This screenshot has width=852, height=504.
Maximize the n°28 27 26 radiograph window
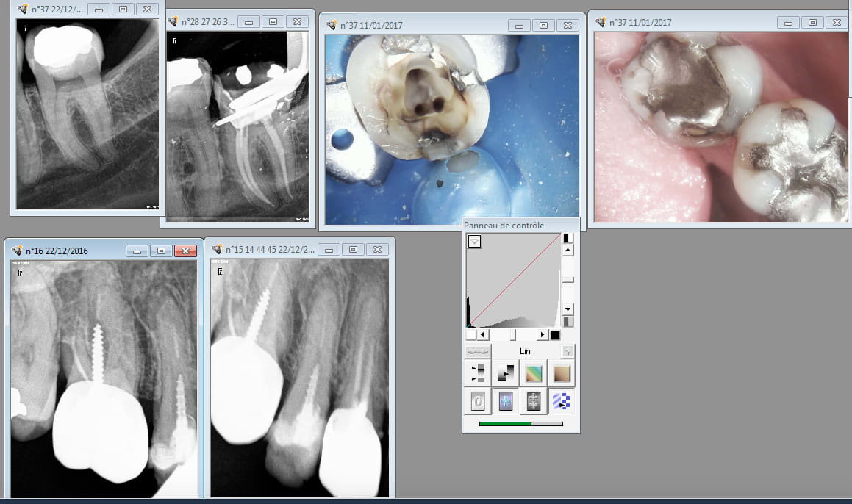(x=273, y=21)
